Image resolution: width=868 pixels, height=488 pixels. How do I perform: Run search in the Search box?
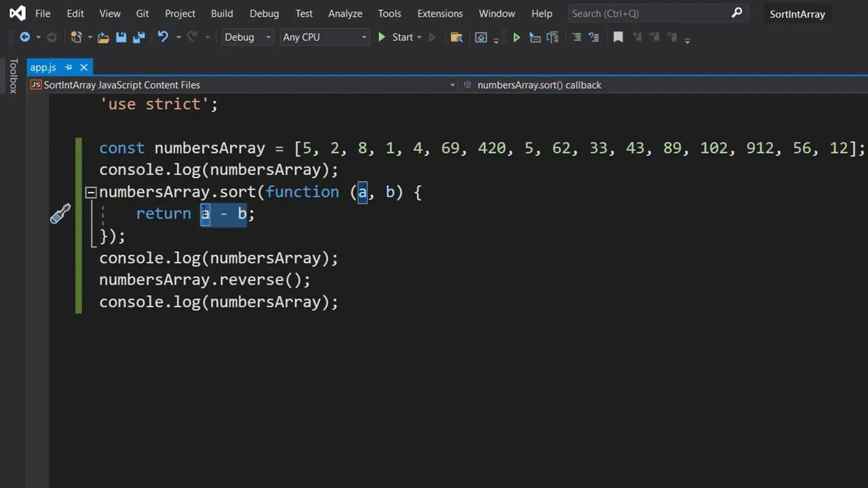(x=736, y=13)
